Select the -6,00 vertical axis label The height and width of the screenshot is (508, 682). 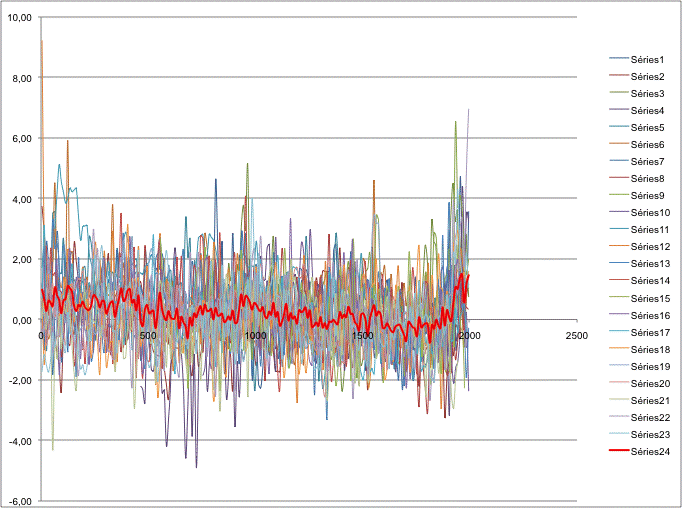point(20,501)
